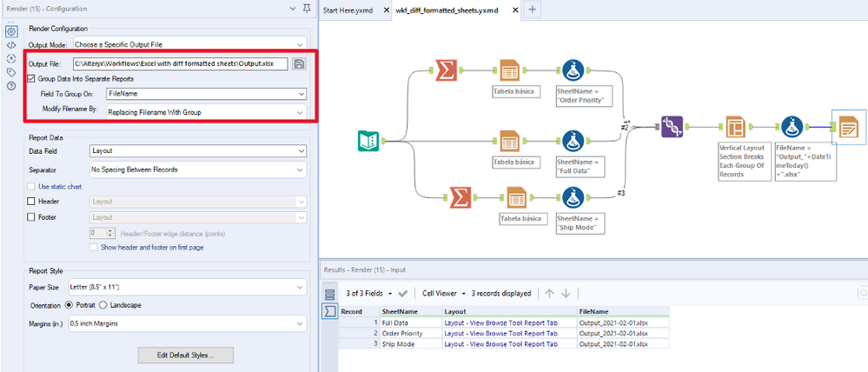This screenshot has width=868, height=372.
Task: Select the purple Union tool
Action: point(672,127)
